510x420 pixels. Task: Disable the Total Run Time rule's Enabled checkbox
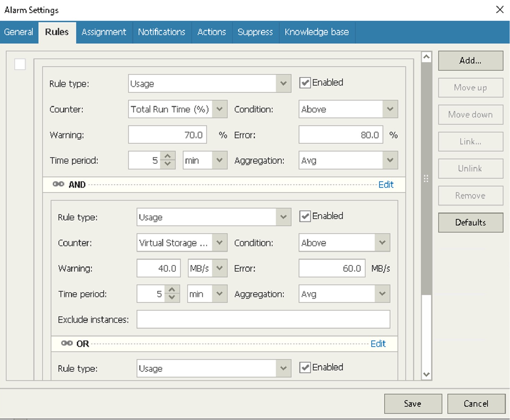pos(305,83)
